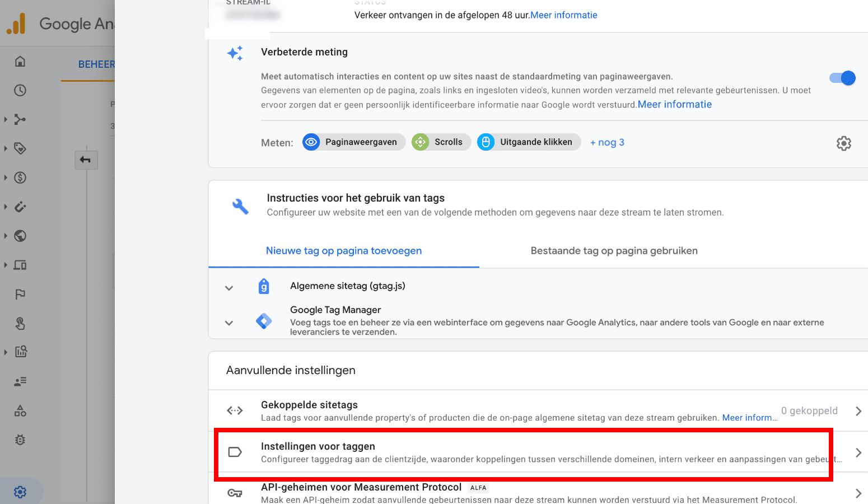This screenshot has height=504, width=868.
Task: Open Instellingen voor taggen right chevron
Action: pyautogui.click(x=858, y=452)
